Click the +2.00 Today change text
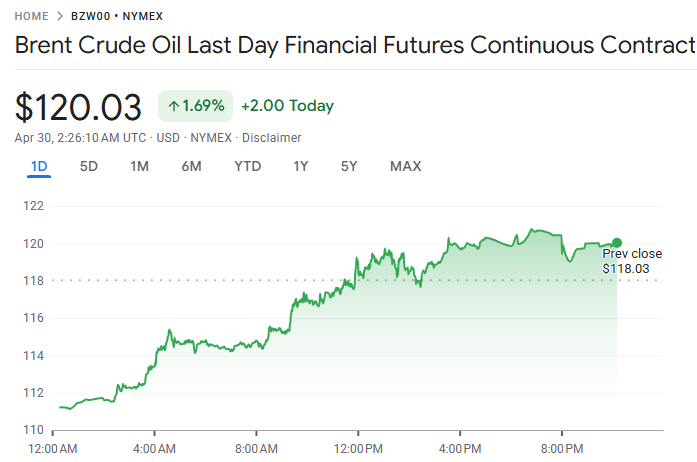This screenshot has height=462, width=697. point(287,106)
